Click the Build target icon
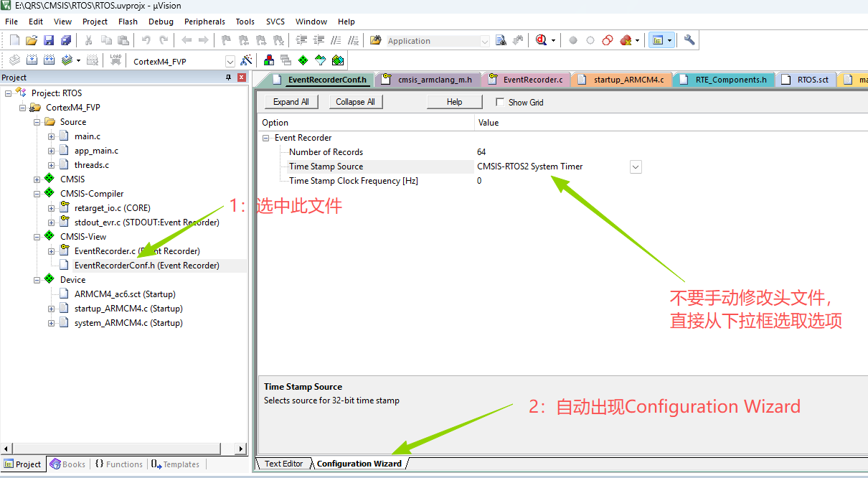 point(32,61)
